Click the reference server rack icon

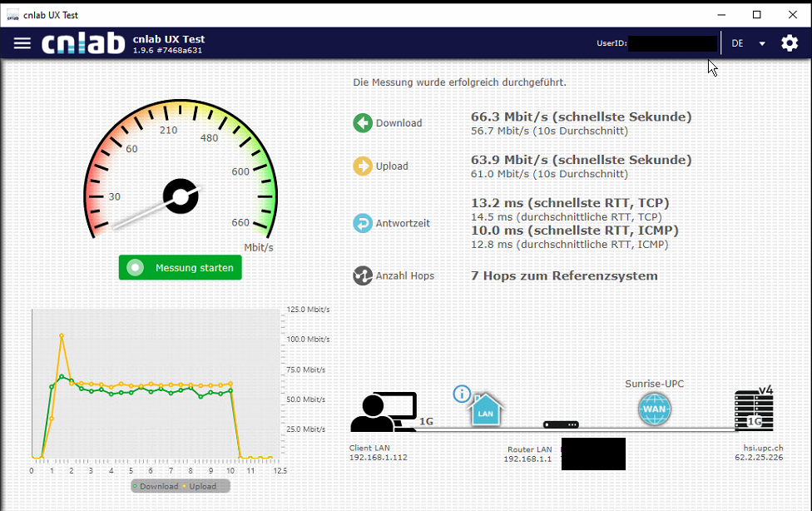pos(754,410)
